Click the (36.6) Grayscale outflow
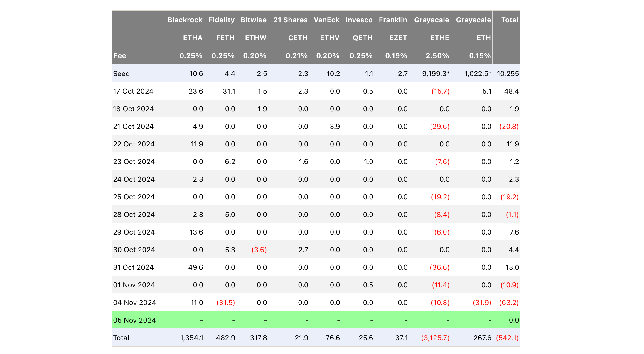The height and width of the screenshot is (354, 644). (x=439, y=267)
